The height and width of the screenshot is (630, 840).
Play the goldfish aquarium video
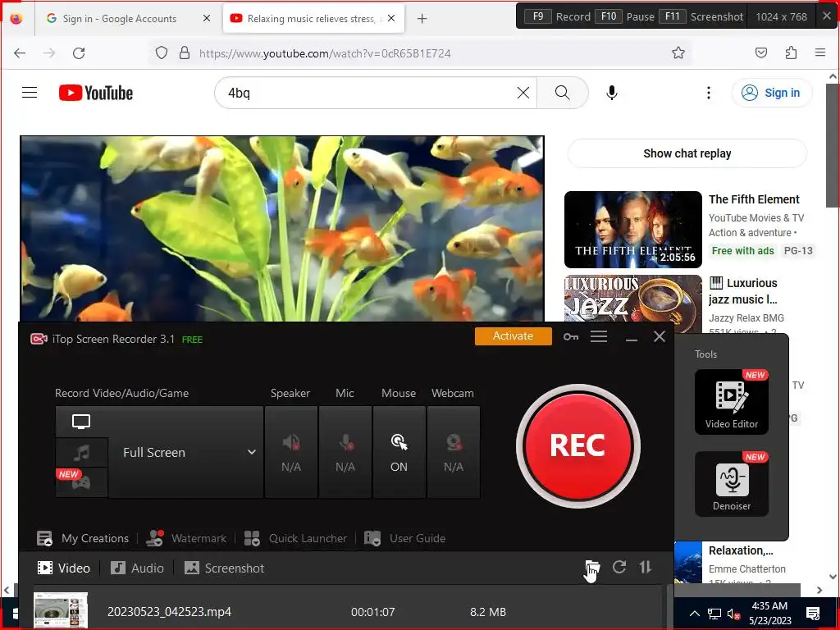pyautogui.click(x=282, y=229)
